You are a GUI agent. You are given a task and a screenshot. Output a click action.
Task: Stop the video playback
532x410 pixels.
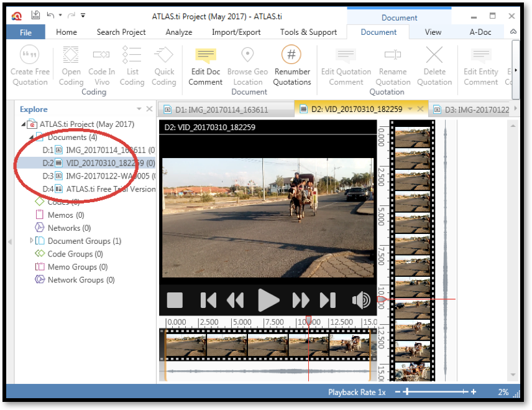click(175, 299)
